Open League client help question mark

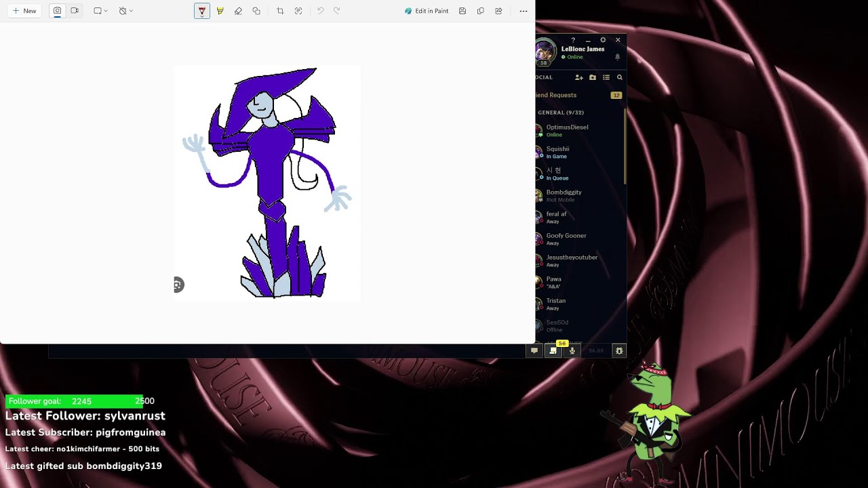573,40
